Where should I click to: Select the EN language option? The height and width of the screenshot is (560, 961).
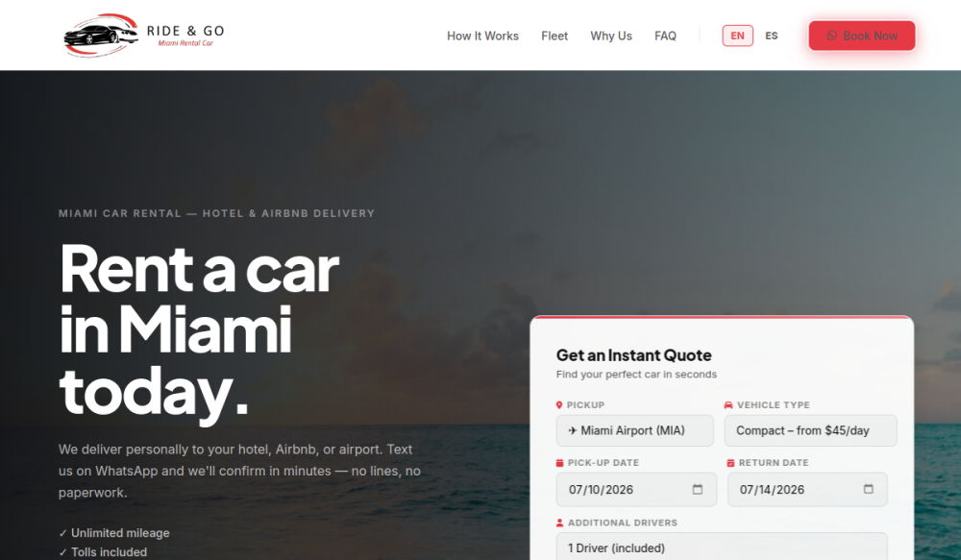(x=737, y=36)
